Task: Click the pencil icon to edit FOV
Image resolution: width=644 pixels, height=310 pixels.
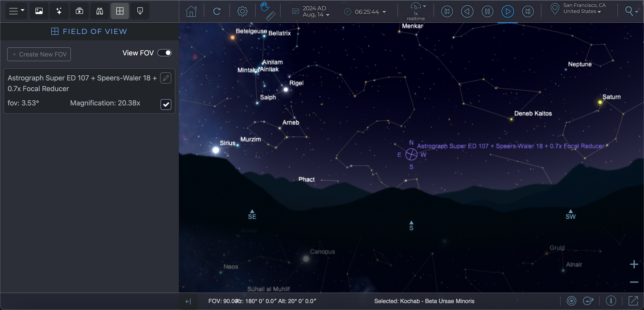Action: pyautogui.click(x=165, y=78)
